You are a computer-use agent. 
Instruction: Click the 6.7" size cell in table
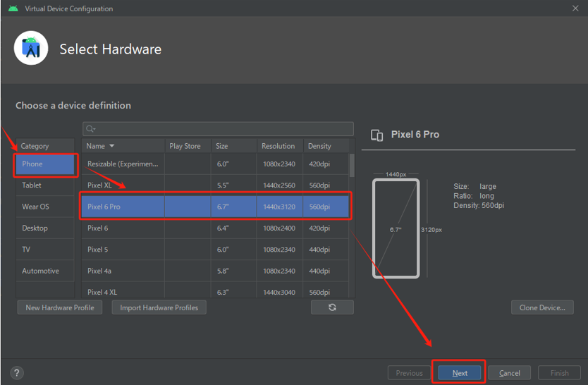click(x=233, y=207)
